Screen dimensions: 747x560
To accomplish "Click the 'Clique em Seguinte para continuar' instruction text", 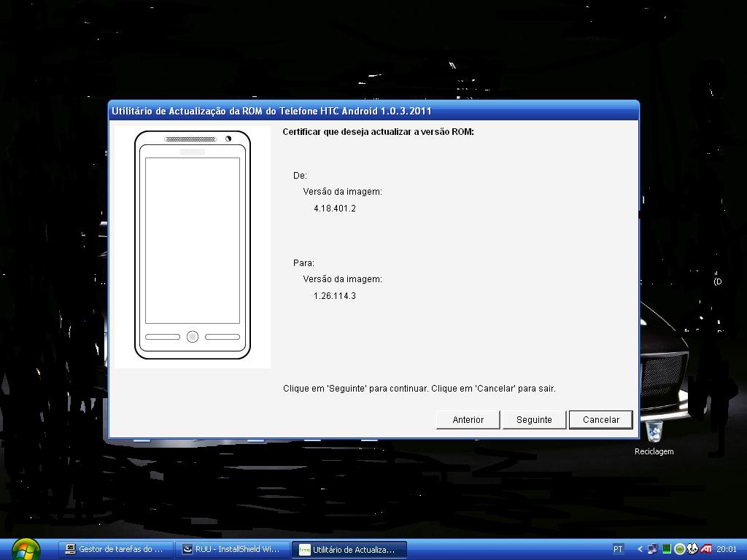I will pos(419,389).
